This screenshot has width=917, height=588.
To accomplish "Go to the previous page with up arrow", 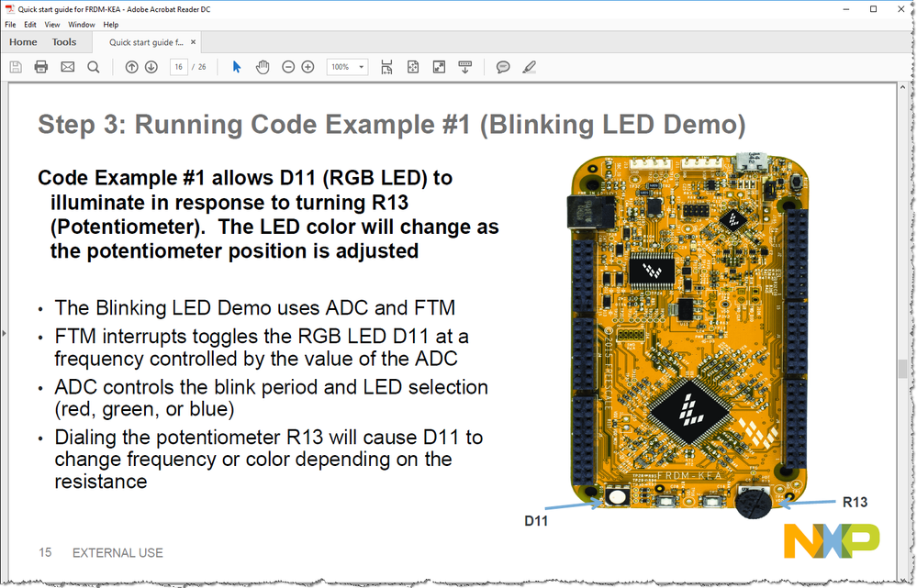I will click(130, 66).
